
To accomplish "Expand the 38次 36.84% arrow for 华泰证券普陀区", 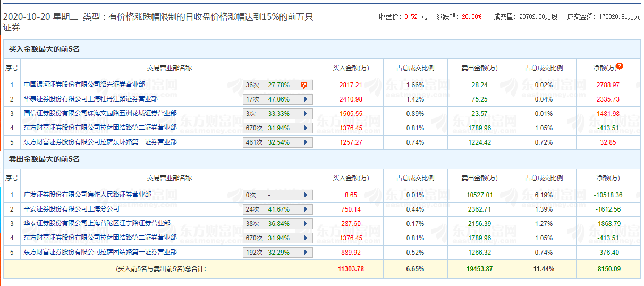I will coord(306,224).
